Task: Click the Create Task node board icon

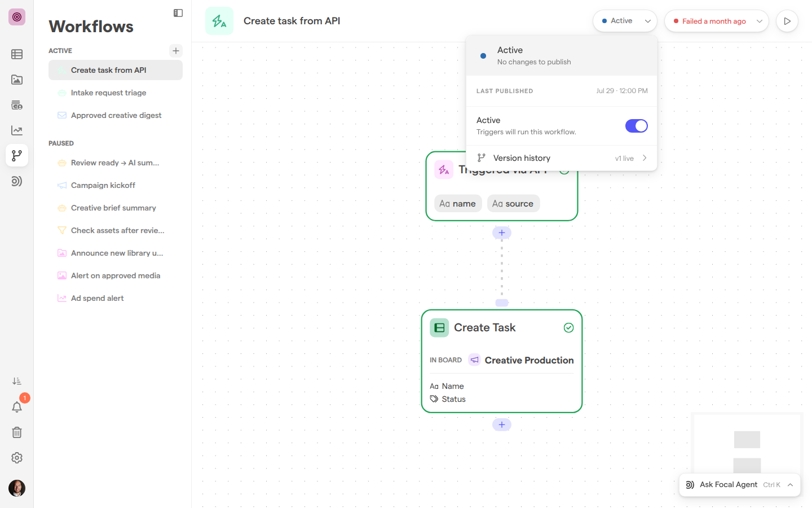Action: click(x=439, y=328)
